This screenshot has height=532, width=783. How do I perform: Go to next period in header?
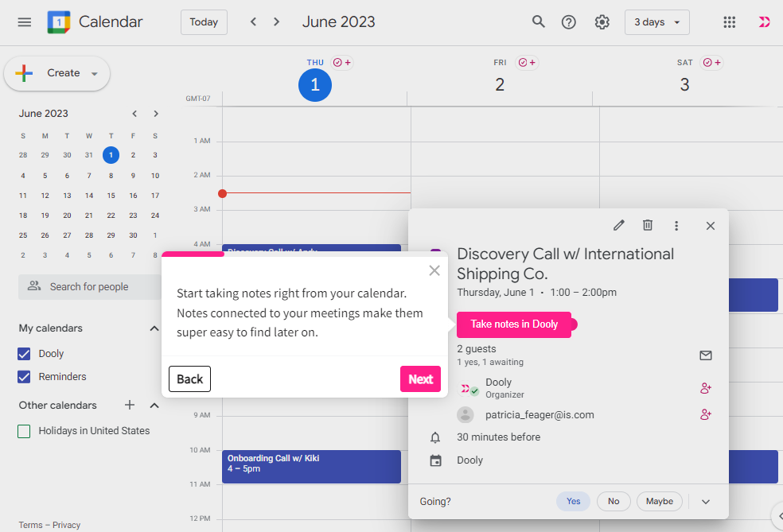coord(277,22)
